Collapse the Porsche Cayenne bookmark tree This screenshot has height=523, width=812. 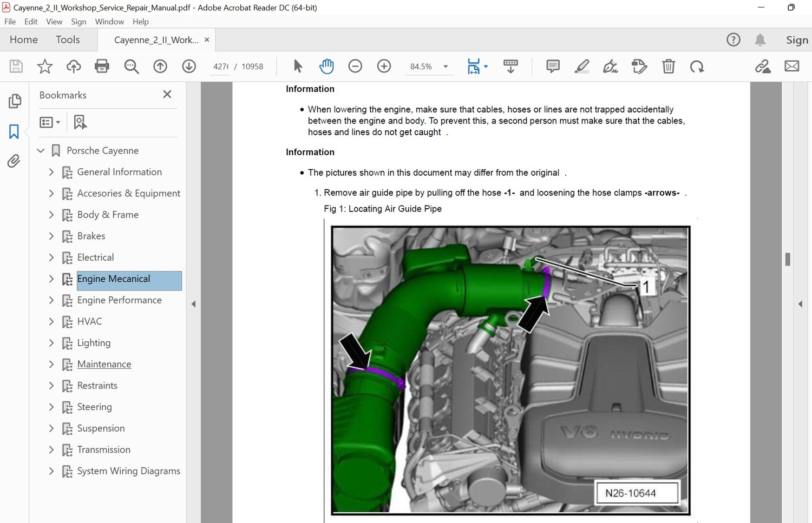click(x=41, y=150)
